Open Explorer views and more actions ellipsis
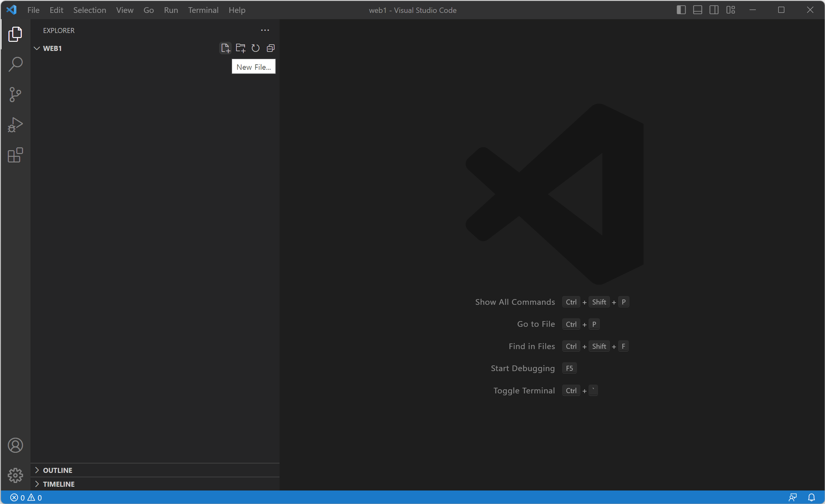 pos(265,30)
